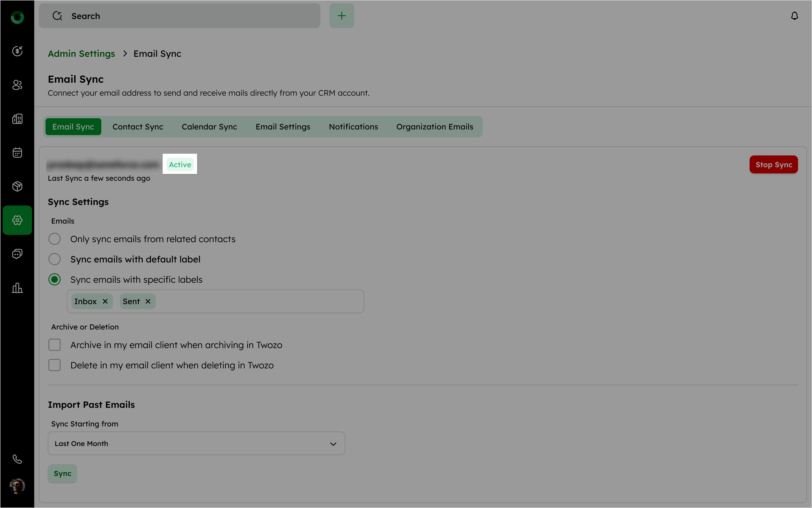812x508 pixels.
Task: Remove the Inbox label chip
Action: click(x=105, y=301)
